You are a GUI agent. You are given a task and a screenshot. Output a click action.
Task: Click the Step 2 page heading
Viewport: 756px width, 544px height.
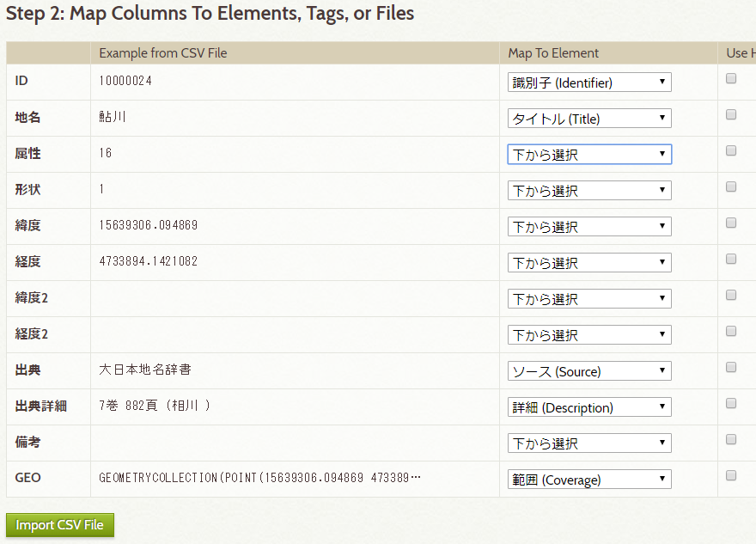pos(210,14)
